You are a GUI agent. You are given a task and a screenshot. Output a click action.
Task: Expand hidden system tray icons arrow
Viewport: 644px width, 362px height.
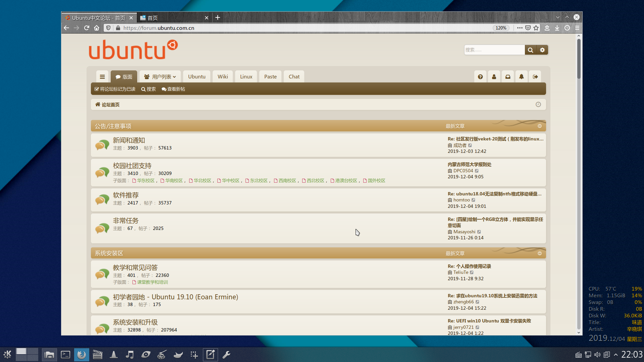coord(616,355)
